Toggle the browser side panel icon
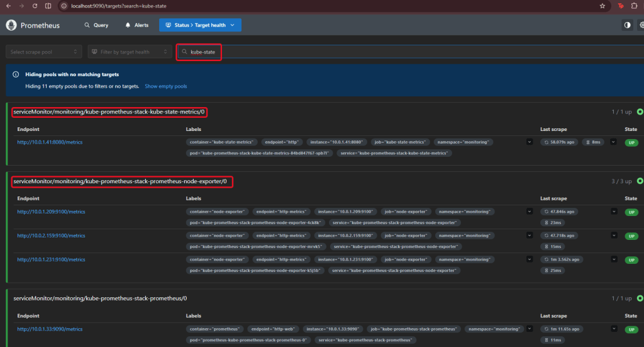This screenshot has height=347, width=644. (x=48, y=6)
